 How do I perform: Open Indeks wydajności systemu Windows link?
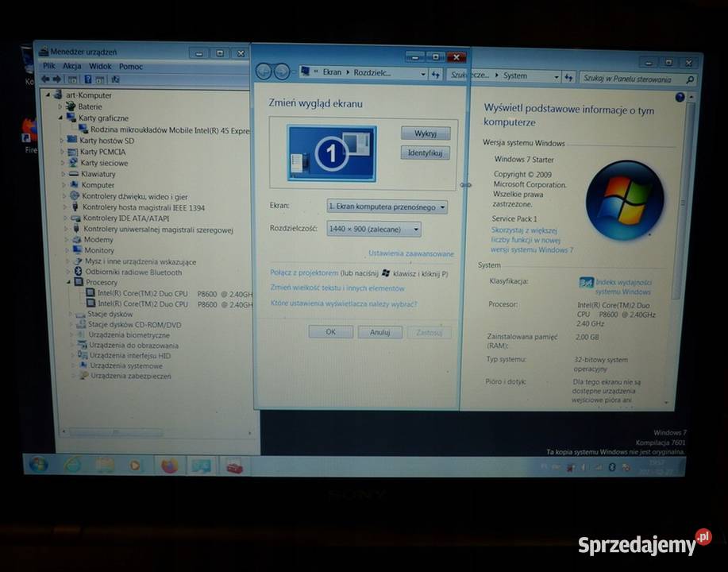click(x=623, y=287)
